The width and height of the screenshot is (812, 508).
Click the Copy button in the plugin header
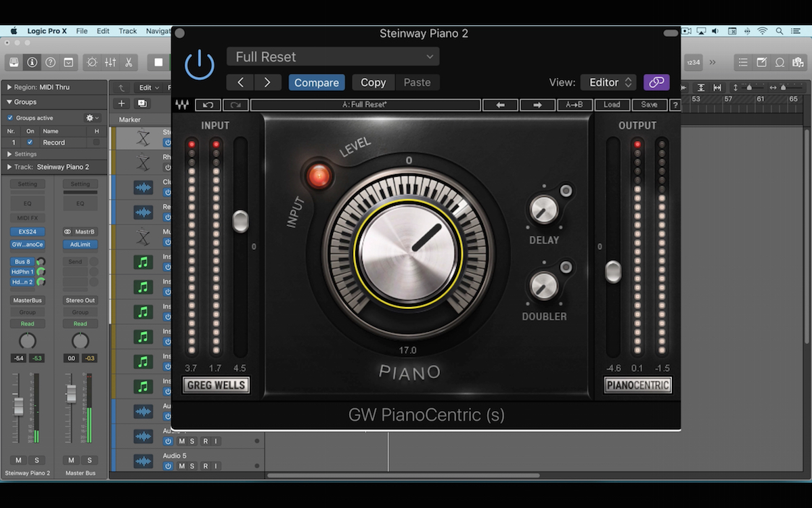tap(373, 82)
